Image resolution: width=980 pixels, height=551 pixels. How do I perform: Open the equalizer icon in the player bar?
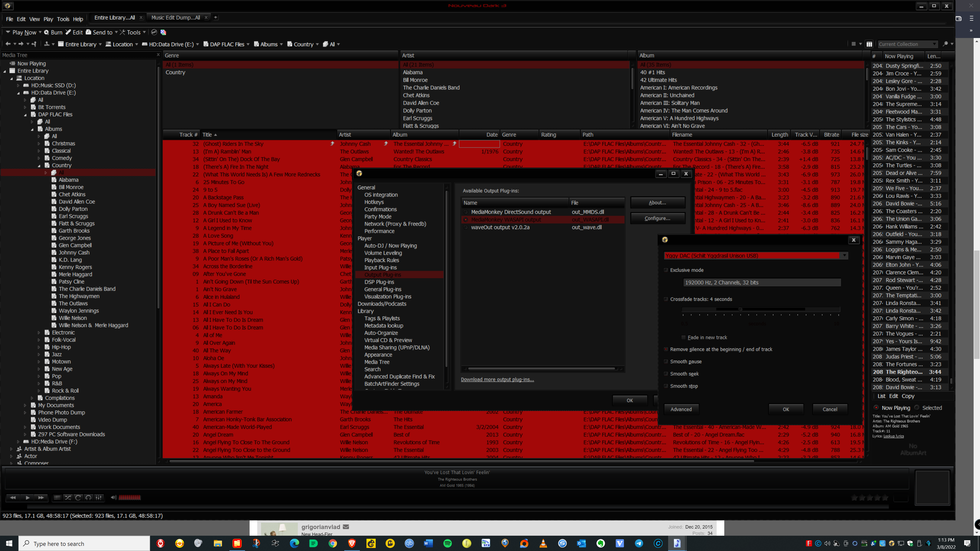(99, 497)
